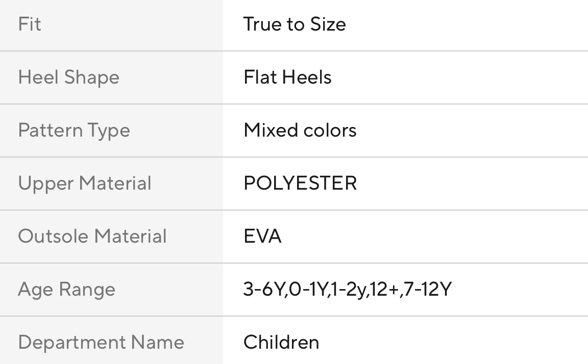Select the POLYESTER value text
588x364 pixels.
(300, 184)
